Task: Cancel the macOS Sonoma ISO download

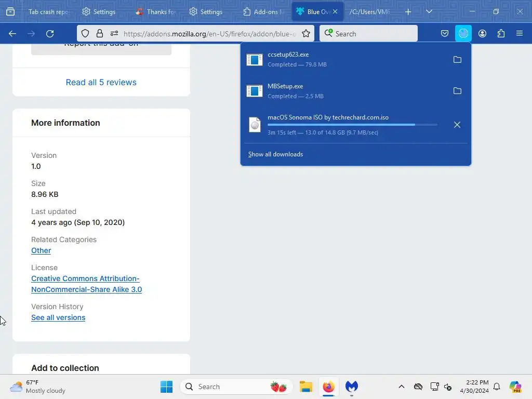Action: (457, 125)
